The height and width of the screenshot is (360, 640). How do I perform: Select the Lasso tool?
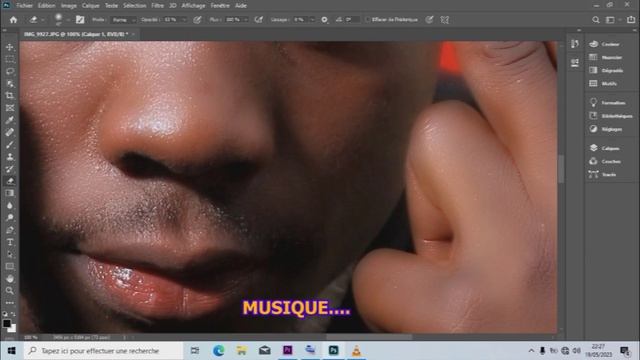[10, 72]
